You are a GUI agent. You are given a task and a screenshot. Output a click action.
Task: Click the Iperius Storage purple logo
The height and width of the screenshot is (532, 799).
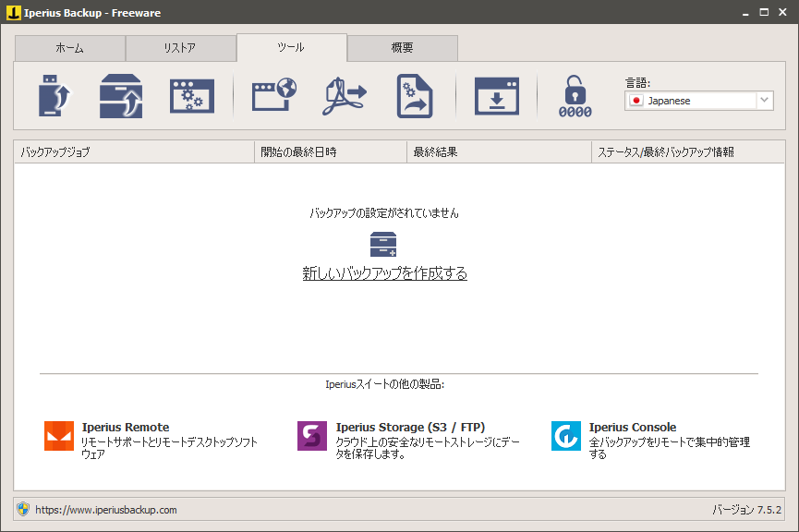click(312, 436)
